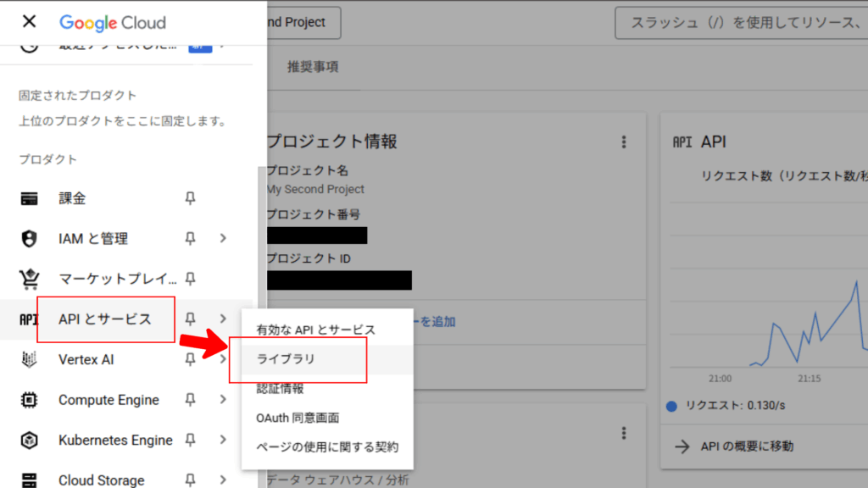This screenshot has width=868, height=488.
Task: Pin Cloud Storage to the top
Action: coord(191,480)
